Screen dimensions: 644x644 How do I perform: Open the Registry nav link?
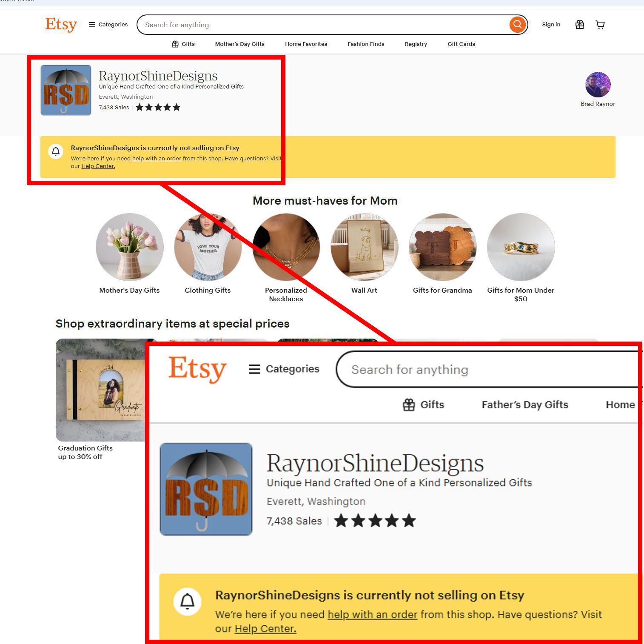coord(416,44)
